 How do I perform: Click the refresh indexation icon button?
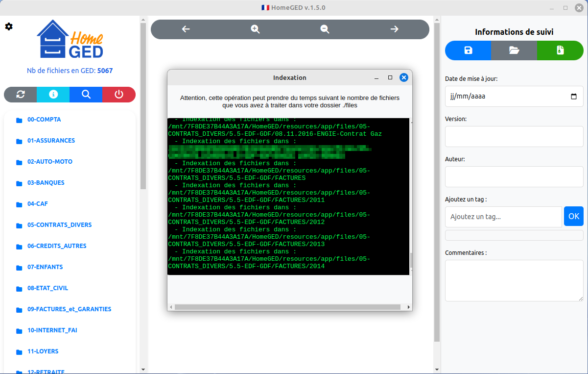(x=21, y=95)
